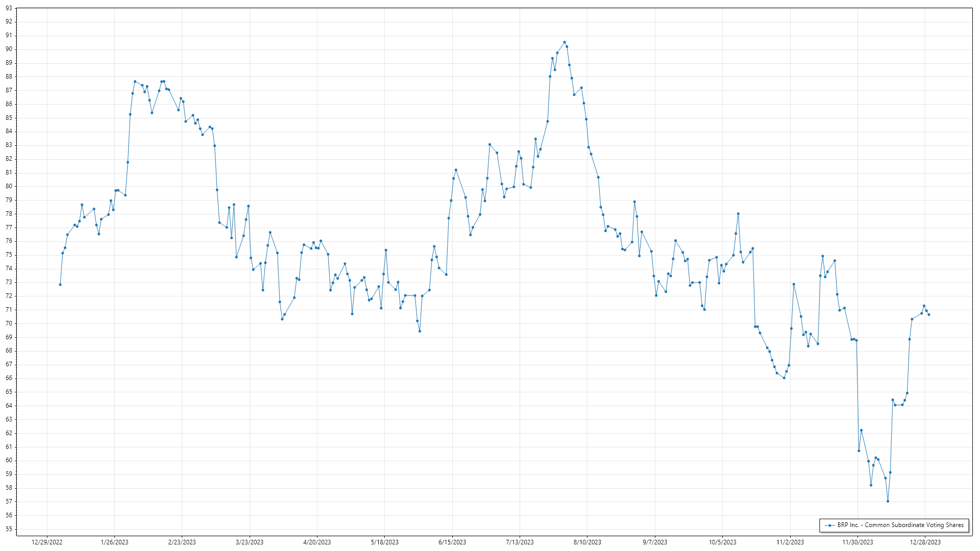Click the 11/30/2023 x-axis date label
980x551 pixels.
857,542
